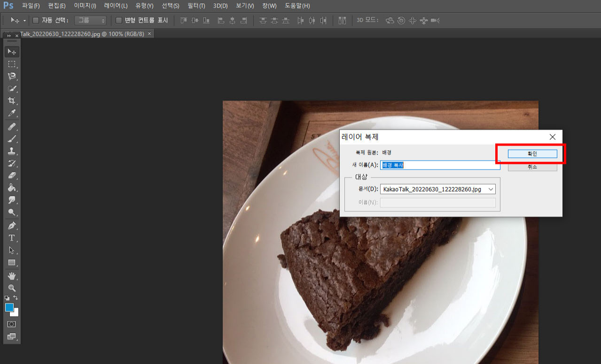Open the 도움말(H) menu
The width and height of the screenshot is (601, 364).
click(297, 6)
